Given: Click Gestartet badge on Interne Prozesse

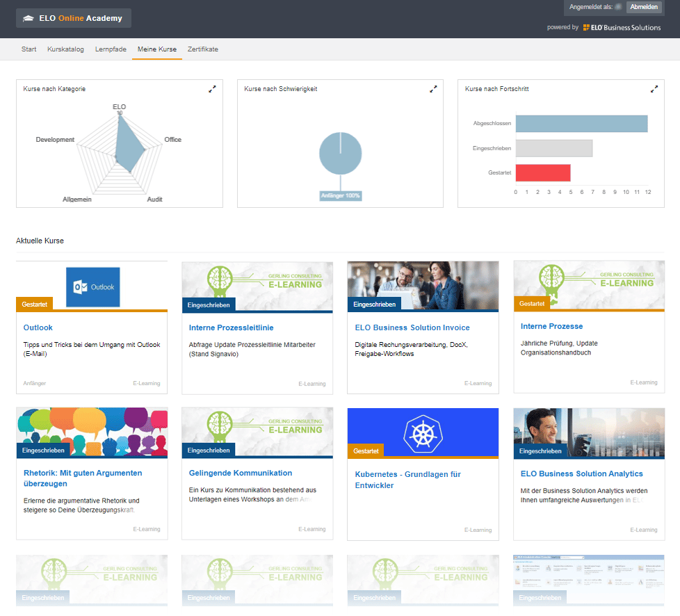Looking at the screenshot, I should 532,304.
